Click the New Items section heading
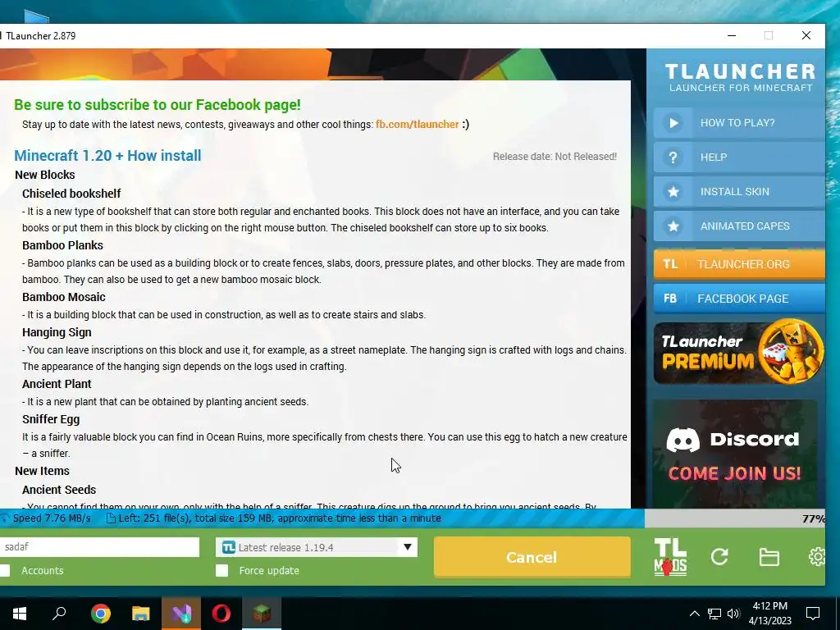The image size is (840, 630). (x=43, y=471)
